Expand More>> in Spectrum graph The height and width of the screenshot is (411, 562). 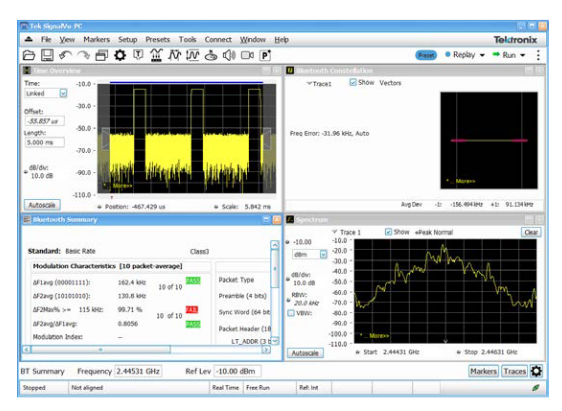click(x=379, y=336)
